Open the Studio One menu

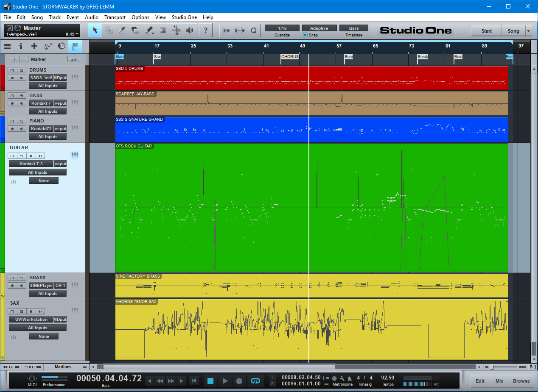[184, 17]
